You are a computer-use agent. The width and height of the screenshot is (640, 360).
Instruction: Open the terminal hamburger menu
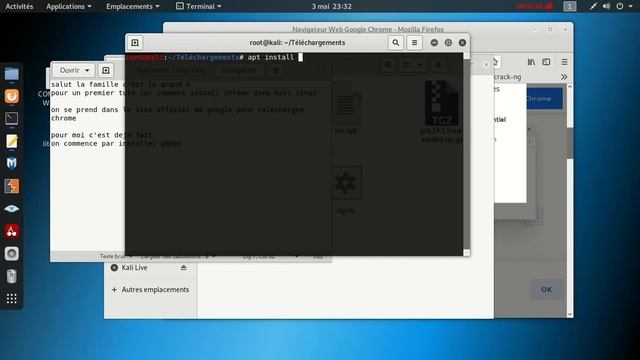(x=414, y=42)
